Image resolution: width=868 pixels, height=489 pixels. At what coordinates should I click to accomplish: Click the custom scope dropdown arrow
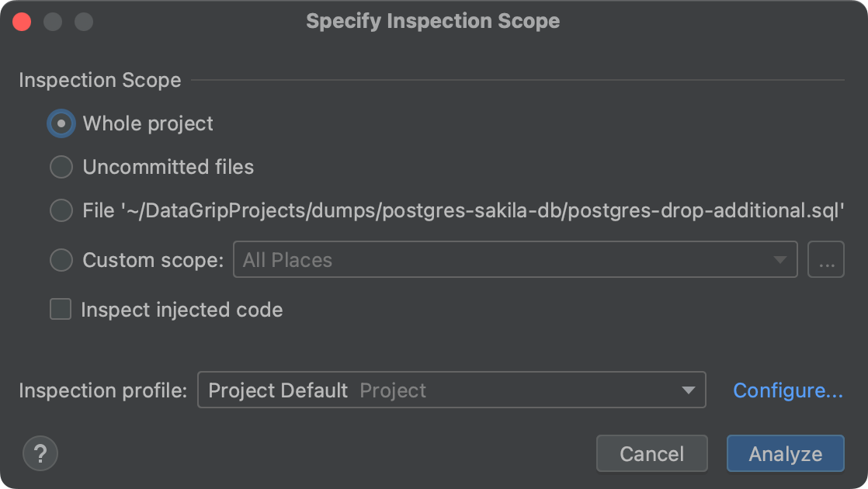click(x=779, y=259)
